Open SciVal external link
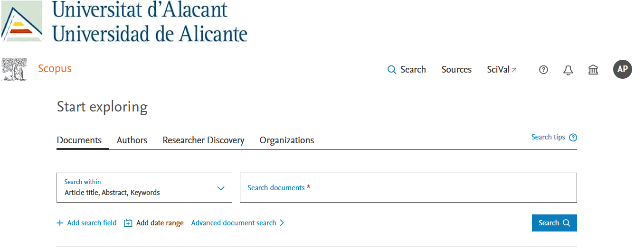The width and height of the screenshot is (644, 250). [x=502, y=70]
